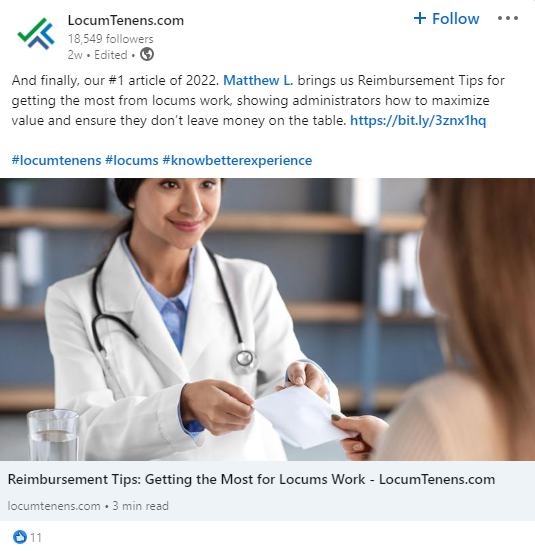Open the Matthew L. profile mention
This screenshot has height=551, width=535.
tap(258, 80)
